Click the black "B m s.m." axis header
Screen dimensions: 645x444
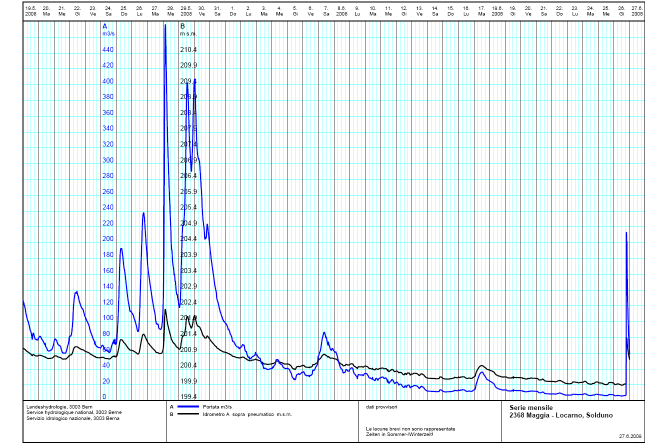tap(184, 30)
